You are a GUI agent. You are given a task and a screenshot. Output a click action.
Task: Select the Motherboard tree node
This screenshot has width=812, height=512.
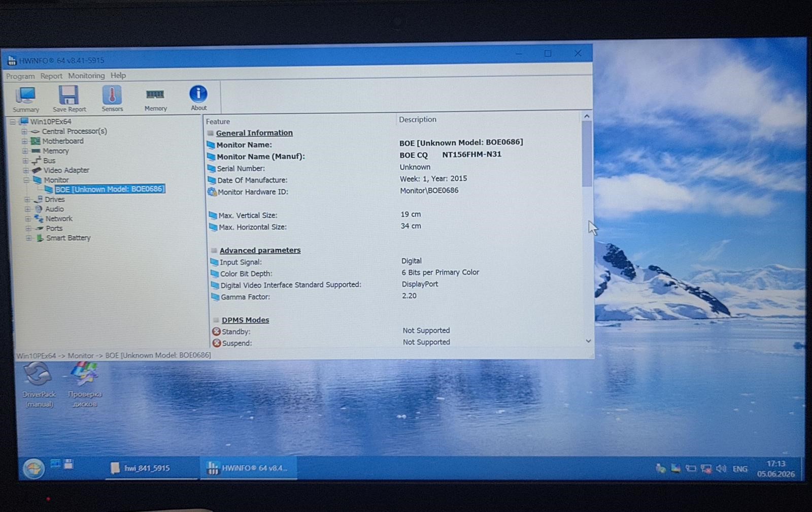point(62,141)
